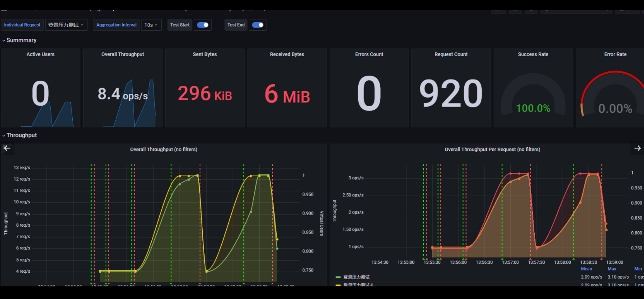Open the Overall Throughput stat panel title
This screenshot has height=299, width=644.
[123, 54]
